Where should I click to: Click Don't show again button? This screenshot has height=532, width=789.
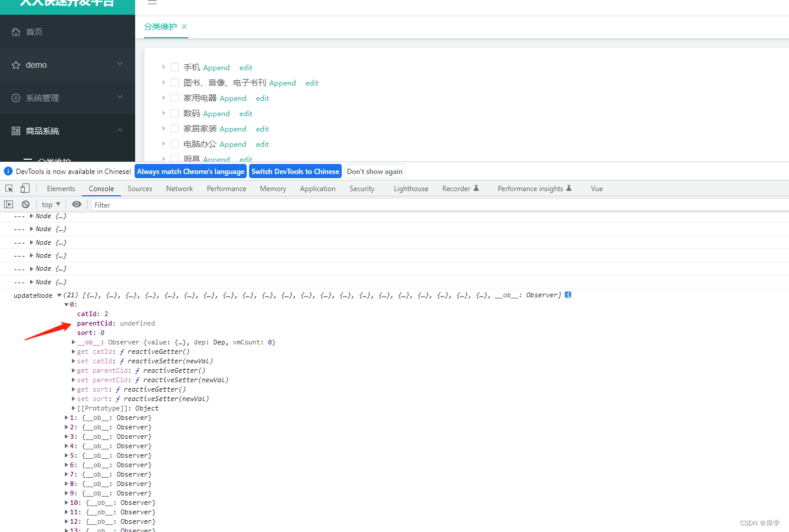tap(375, 172)
